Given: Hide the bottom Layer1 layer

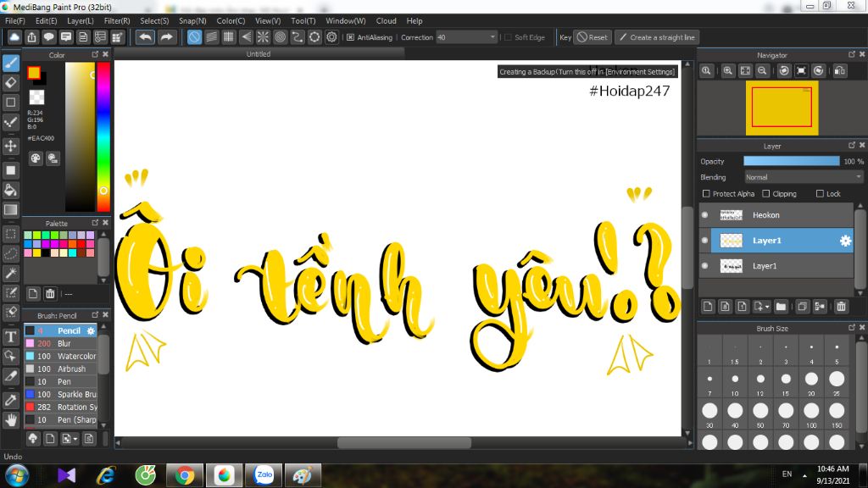Looking at the screenshot, I should (x=704, y=266).
